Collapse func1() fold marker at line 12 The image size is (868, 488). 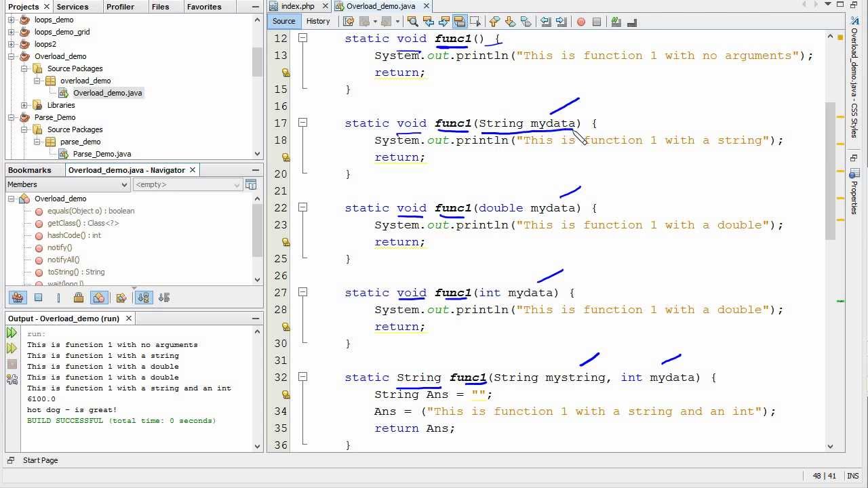pos(303,39)
